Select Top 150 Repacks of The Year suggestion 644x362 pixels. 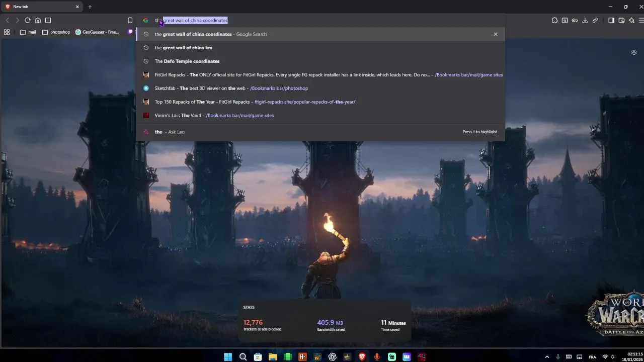click(320, 102)
